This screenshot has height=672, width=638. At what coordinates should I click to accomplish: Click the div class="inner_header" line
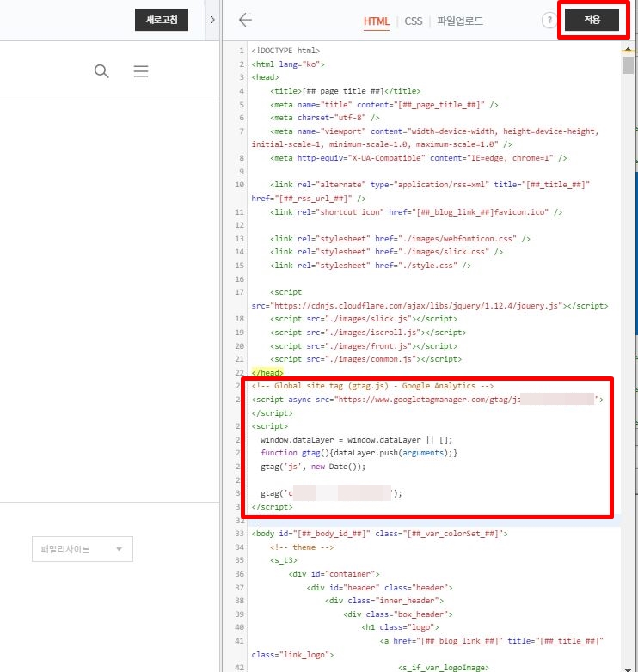tap(384, 601)
